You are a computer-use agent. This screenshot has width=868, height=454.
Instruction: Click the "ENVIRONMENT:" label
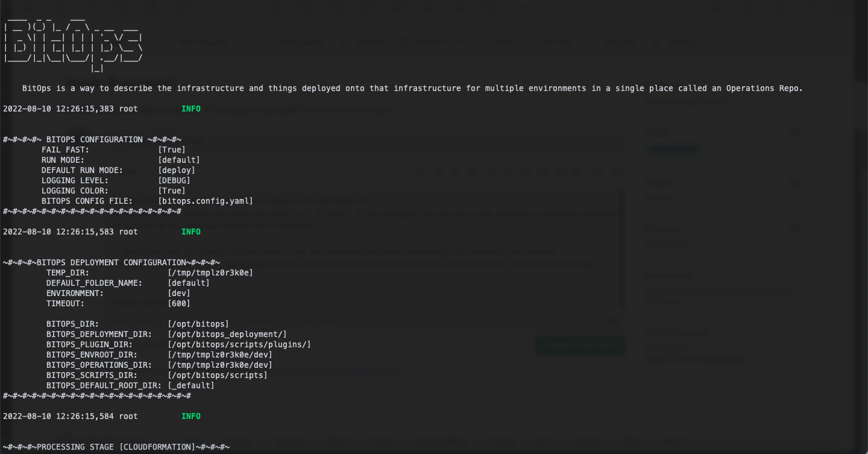(x=75, y=293)
